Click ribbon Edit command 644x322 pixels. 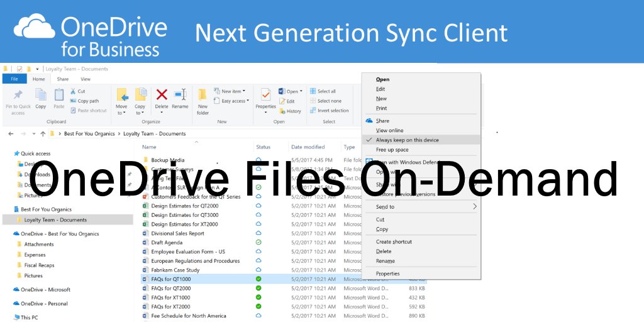[287, 101]
